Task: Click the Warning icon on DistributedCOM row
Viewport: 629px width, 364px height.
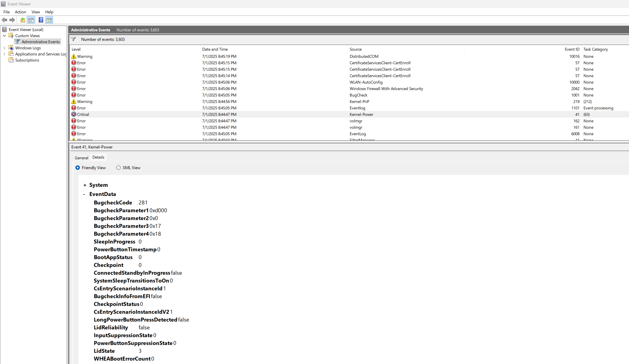Action: click(x=74, y=56)
